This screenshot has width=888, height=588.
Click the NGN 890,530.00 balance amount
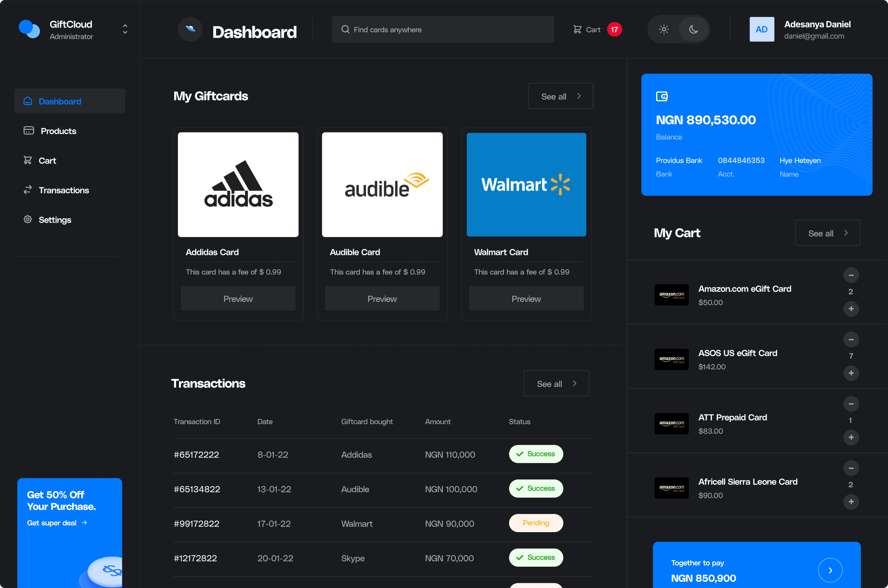706,120
